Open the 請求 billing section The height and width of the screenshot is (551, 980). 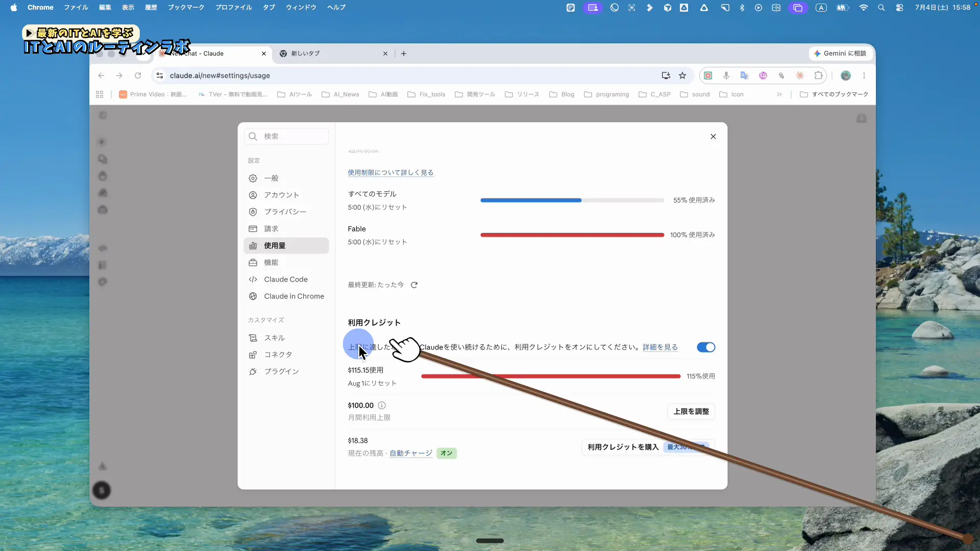click(x=286, y=229)
